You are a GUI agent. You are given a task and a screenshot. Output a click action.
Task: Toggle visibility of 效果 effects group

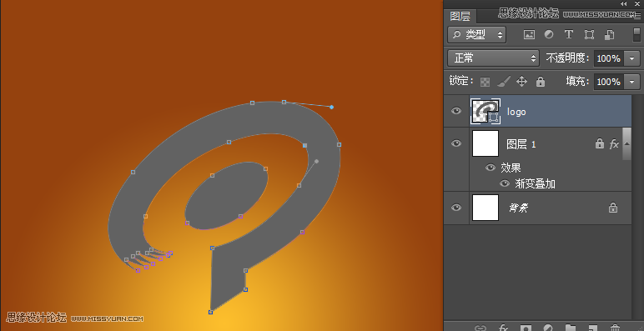(490, 168)
